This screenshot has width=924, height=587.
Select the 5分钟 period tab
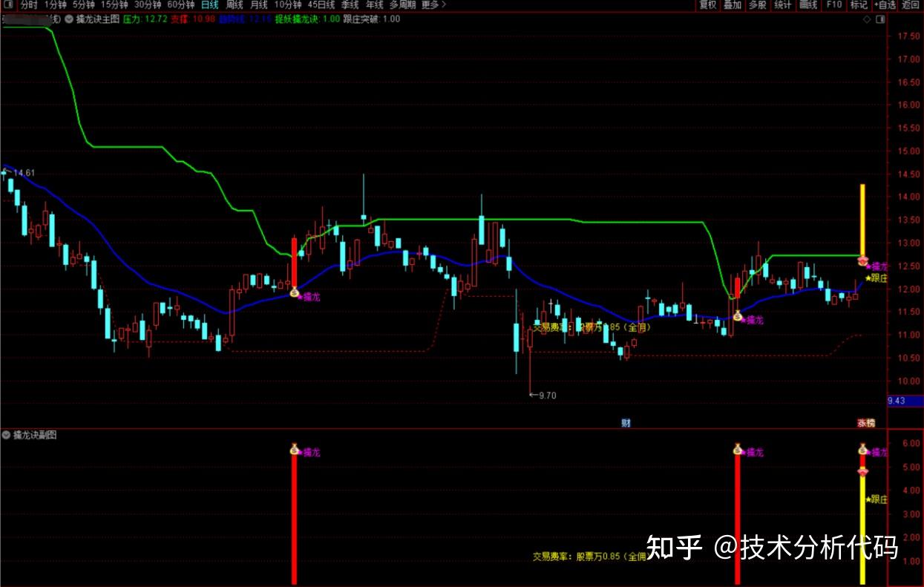click(84, 4)
